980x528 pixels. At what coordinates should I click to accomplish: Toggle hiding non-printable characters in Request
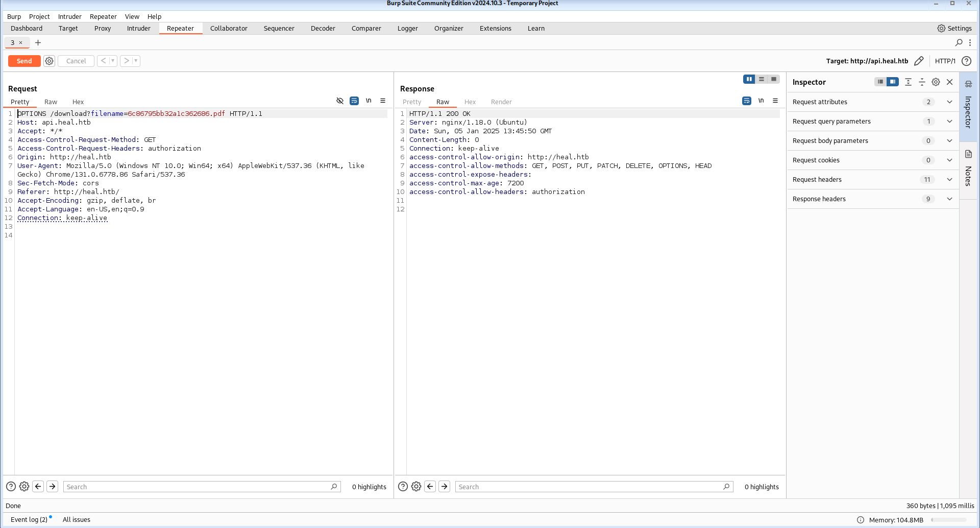tap(369, 101)
